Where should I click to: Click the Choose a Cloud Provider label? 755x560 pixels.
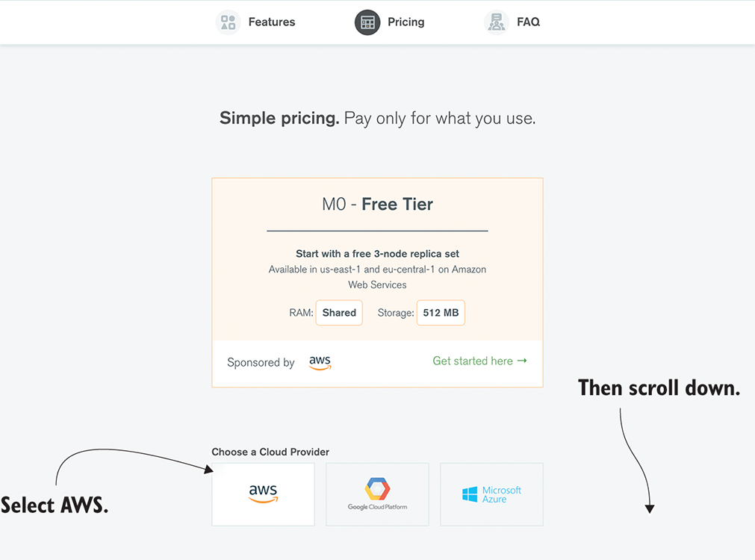pyautogui.click(x=270, y=452)
